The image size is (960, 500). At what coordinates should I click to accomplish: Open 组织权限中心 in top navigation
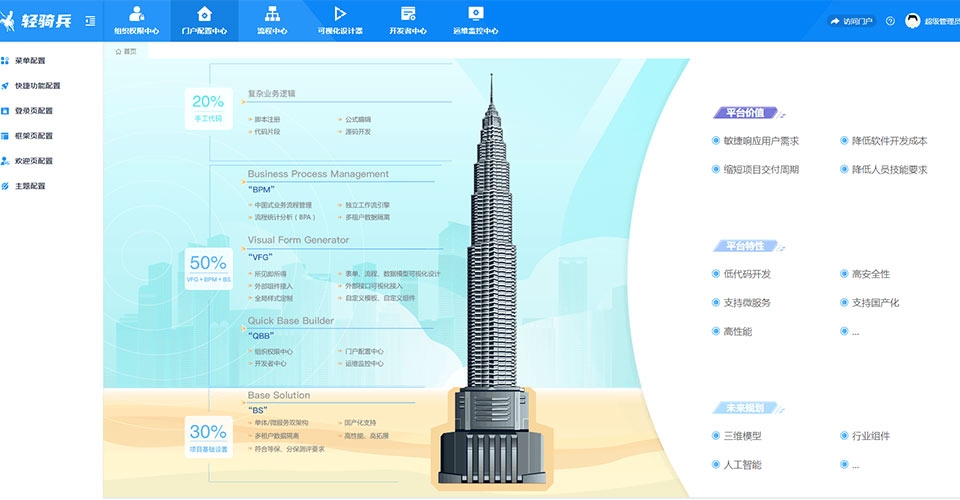[x=136, y=20]
